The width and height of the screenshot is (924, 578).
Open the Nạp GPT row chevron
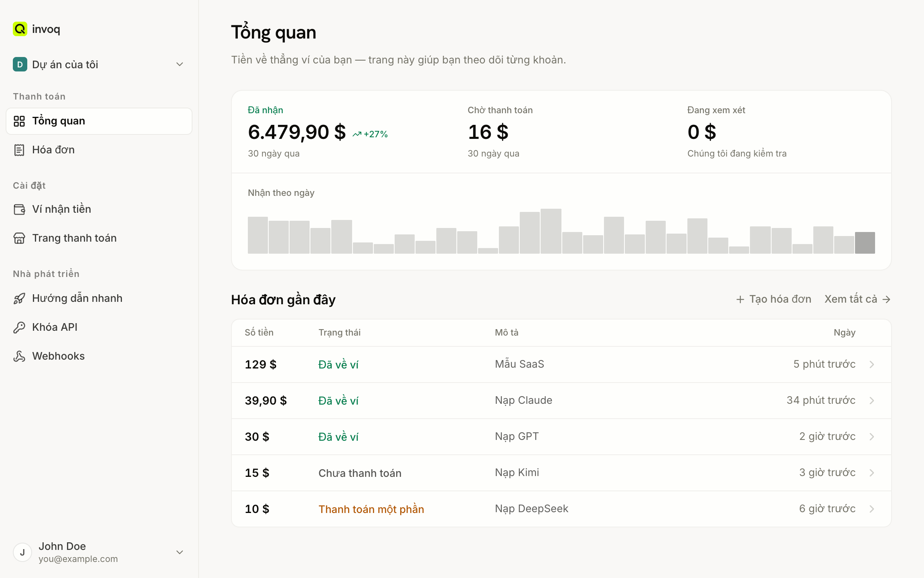(872, 437)
